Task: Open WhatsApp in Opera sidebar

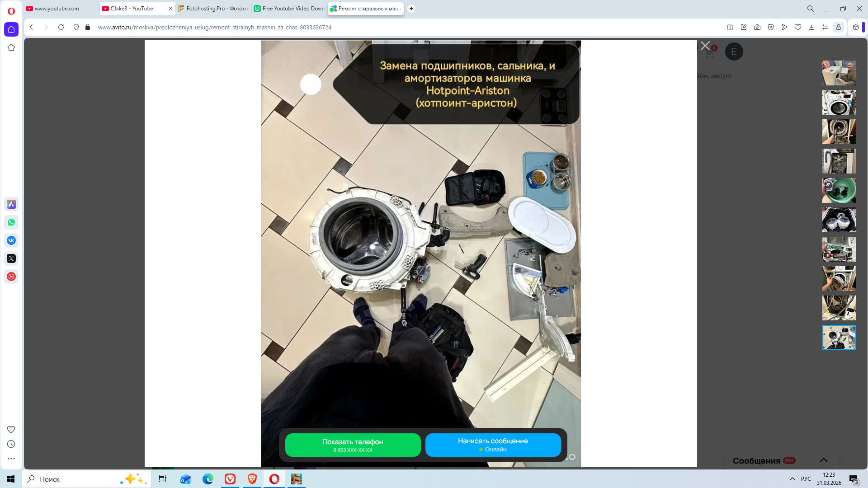Action: click(11, 222)
